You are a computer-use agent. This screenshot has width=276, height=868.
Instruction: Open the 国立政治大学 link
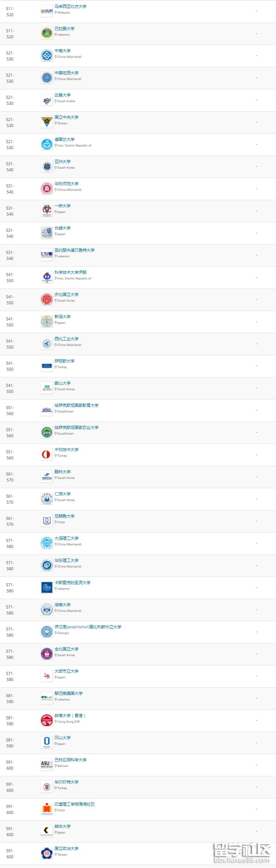[66, 848]
